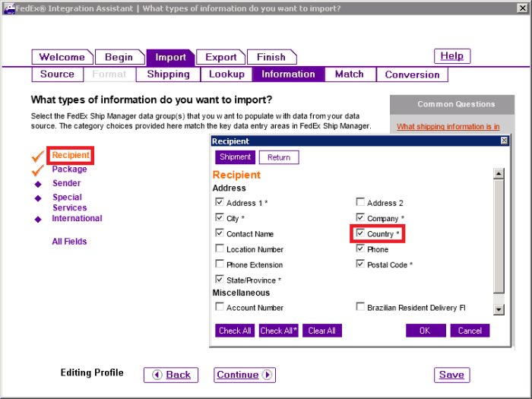
Task: Enable the Address 2 checkbox
Action: point(360,202)
